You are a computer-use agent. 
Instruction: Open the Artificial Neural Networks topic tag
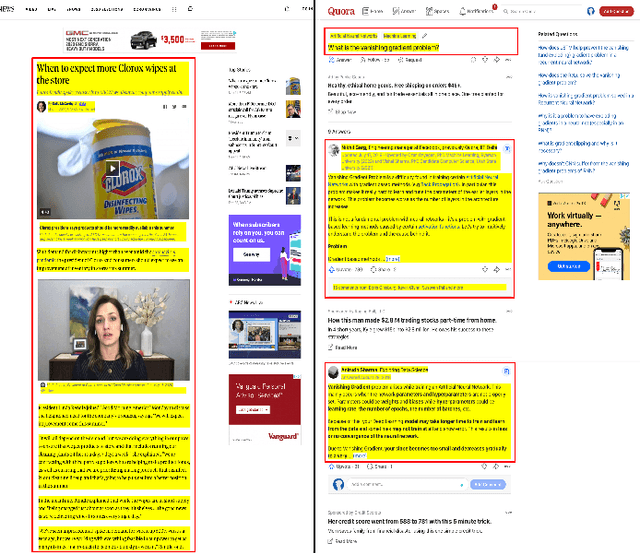coord(353,36)
